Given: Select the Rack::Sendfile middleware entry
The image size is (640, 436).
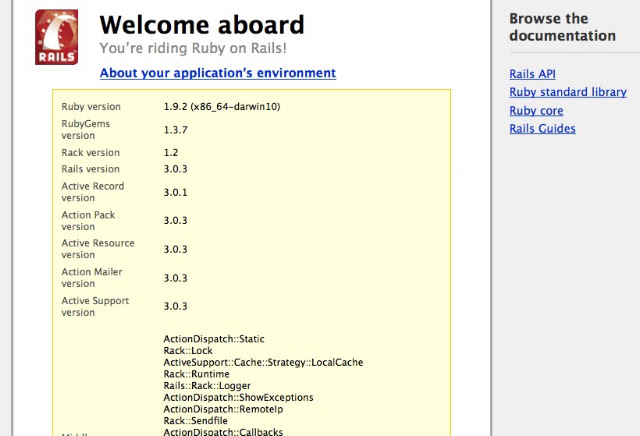Looking at the screenshot, I should [x=196, y=421].
